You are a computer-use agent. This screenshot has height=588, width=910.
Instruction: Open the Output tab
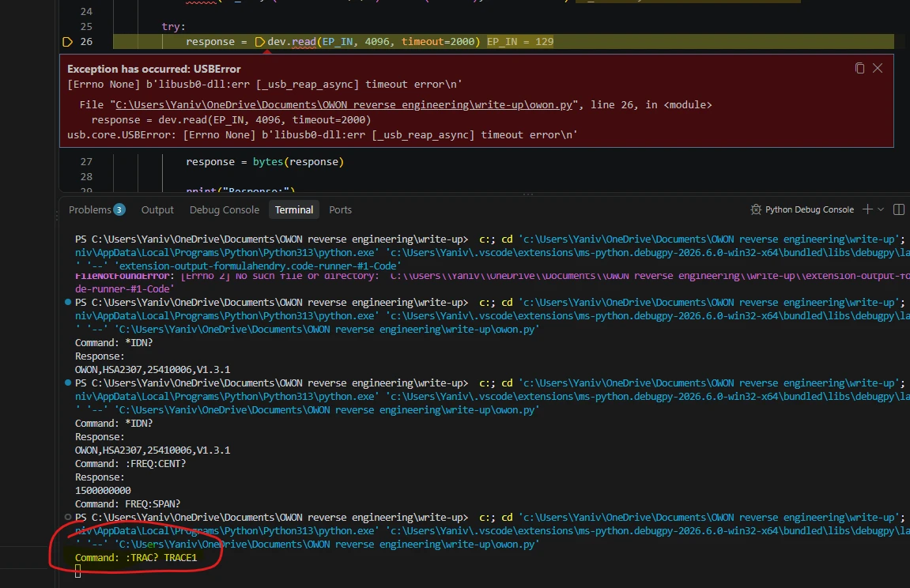pos(157,210)
